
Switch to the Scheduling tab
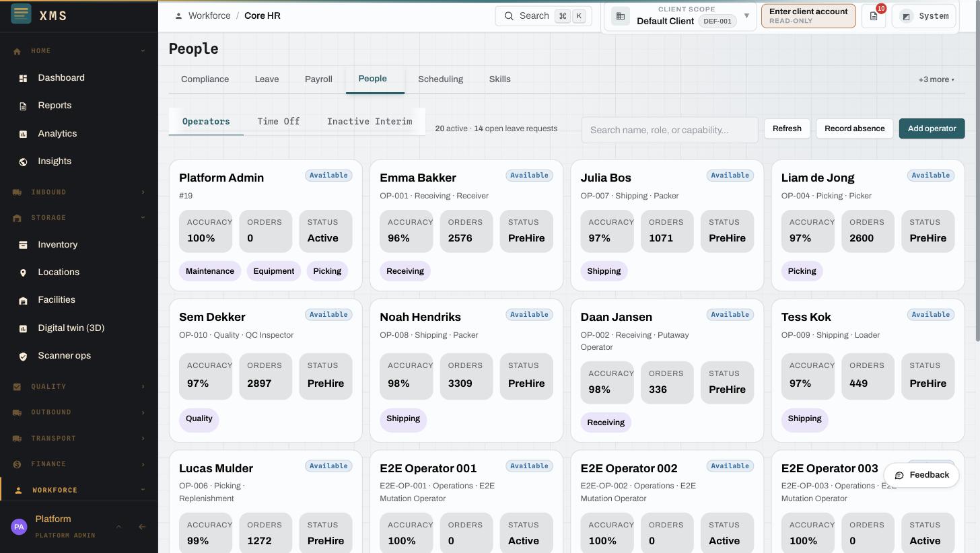point(440,79)
